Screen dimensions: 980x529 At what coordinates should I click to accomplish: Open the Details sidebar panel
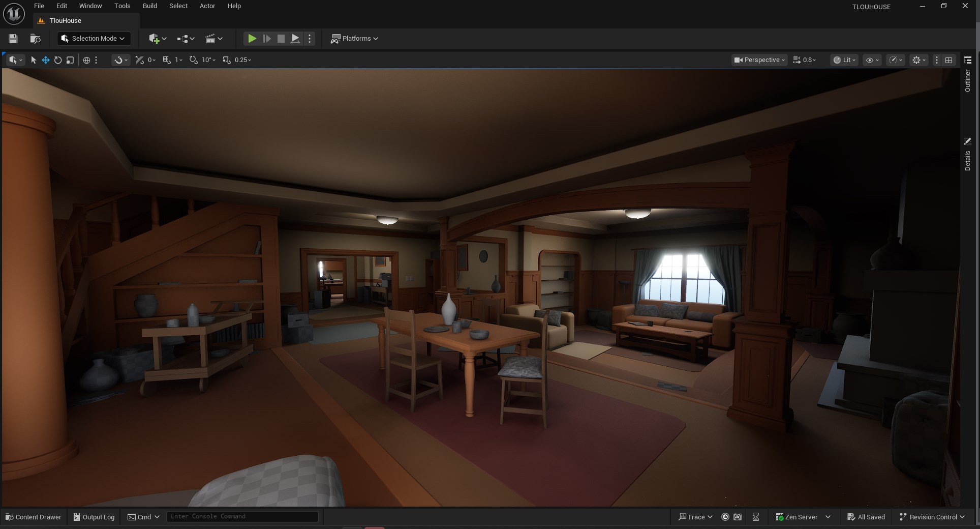click(967, 161)
